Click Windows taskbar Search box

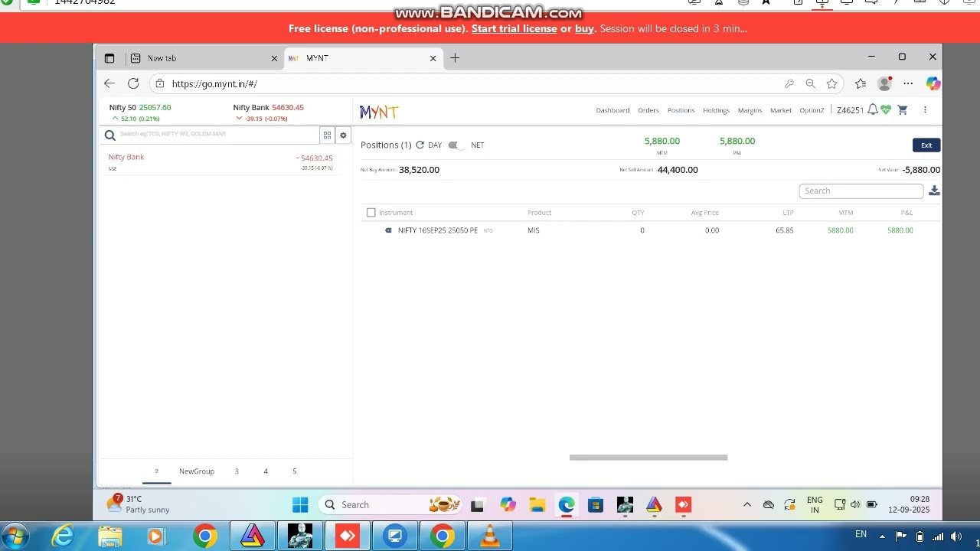tap(389, 504)
